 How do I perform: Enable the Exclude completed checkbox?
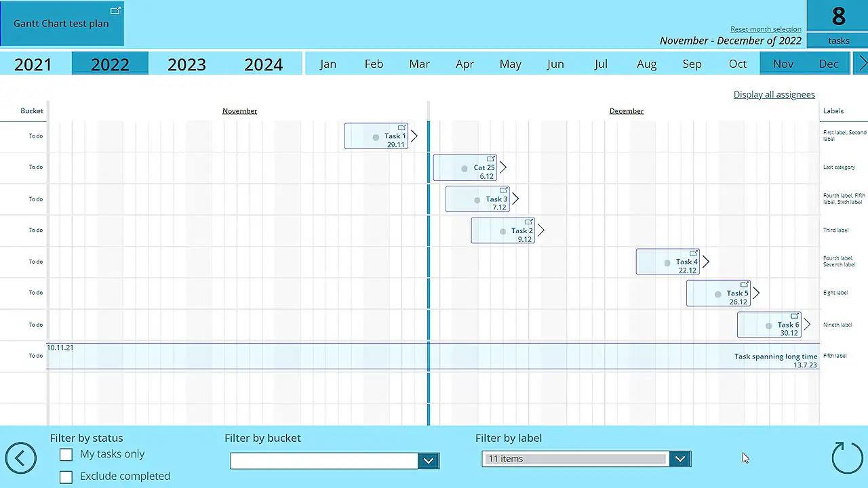tap(66, 477)
